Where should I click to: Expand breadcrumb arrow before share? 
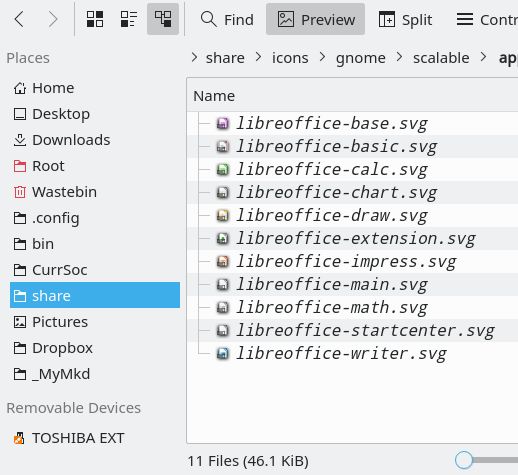(194, 58)
